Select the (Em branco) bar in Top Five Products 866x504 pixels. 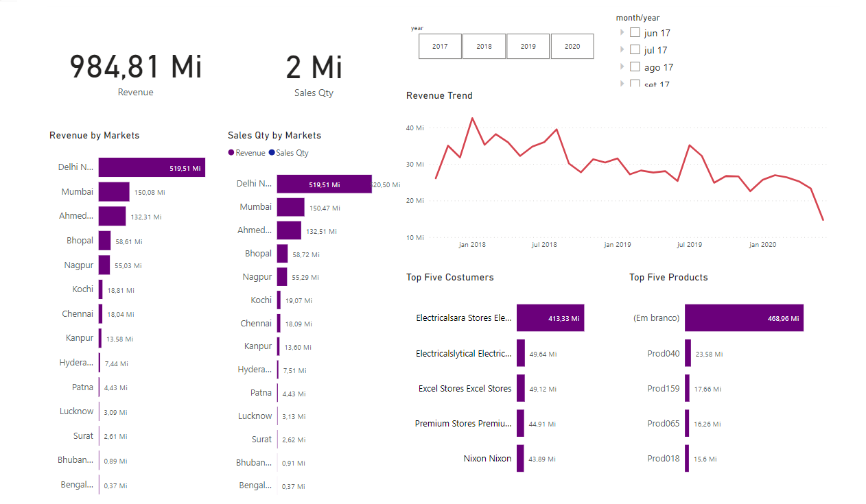click(743, 317)
